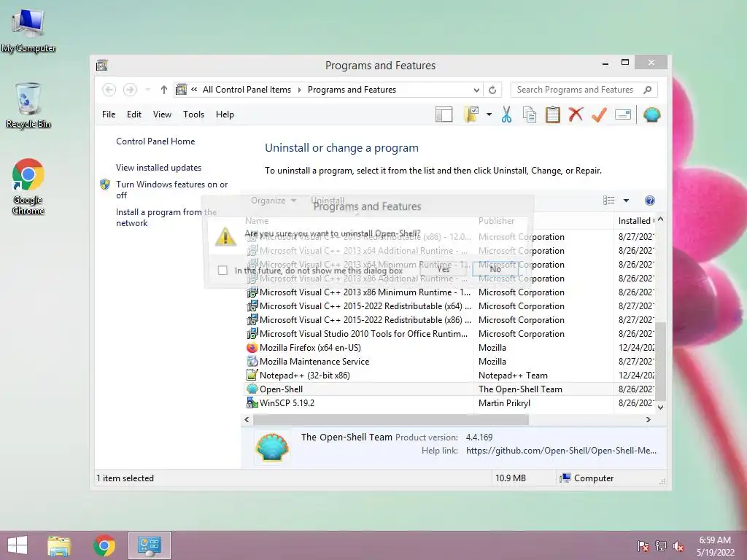Viewport: 747px width, 560px height.
Task: Click No in the uninstall confirmation dialog
Action: click(x=495, y=269)
